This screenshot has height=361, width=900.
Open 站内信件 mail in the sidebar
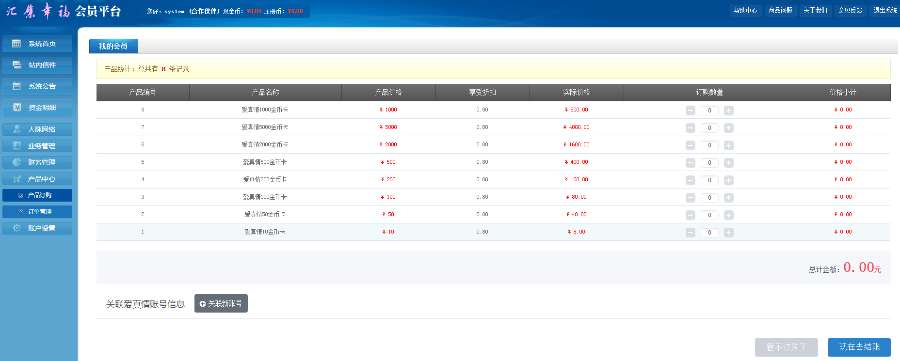point(37,65)
